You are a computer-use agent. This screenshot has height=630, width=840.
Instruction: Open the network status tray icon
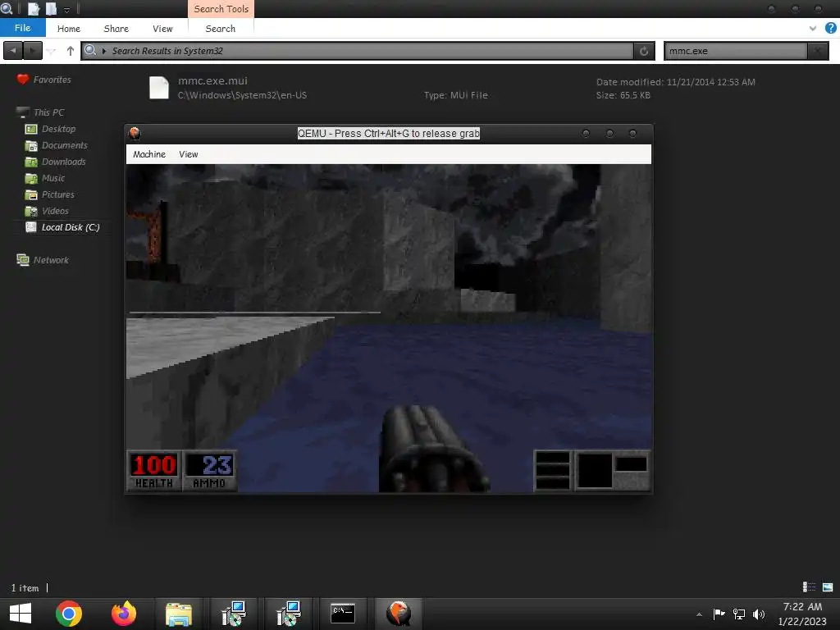click(x=739, y=614)
